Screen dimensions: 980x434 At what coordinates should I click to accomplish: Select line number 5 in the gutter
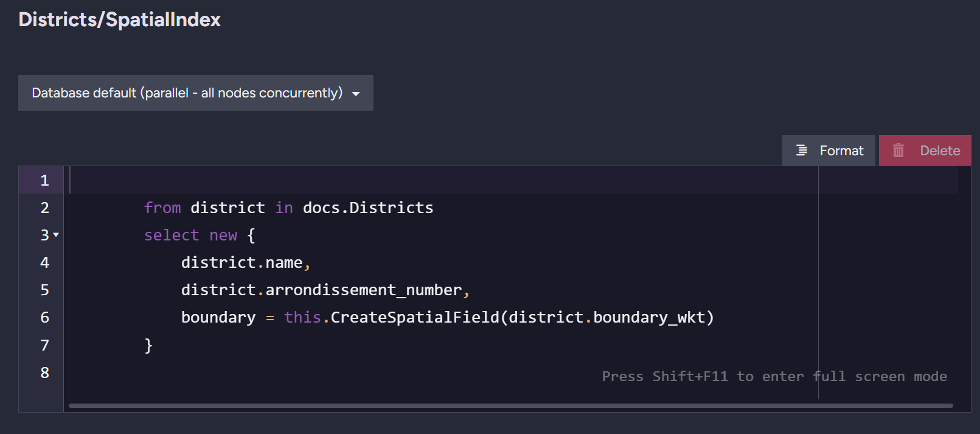click(x=44, y=290)
